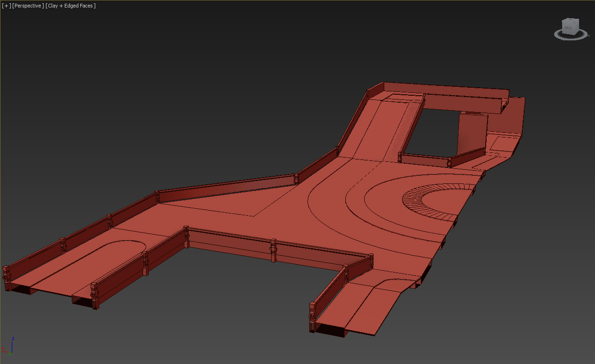The width and height of the screenshot is (595, 364).
Task: Pick the fence post at the front-right walkway end
Action: (x=313, y=317)
